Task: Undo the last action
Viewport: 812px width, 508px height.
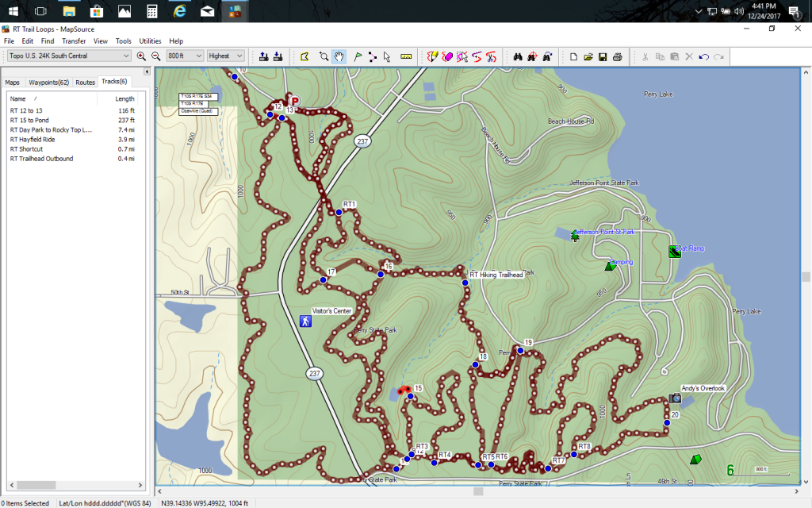Action: [704, 56]
